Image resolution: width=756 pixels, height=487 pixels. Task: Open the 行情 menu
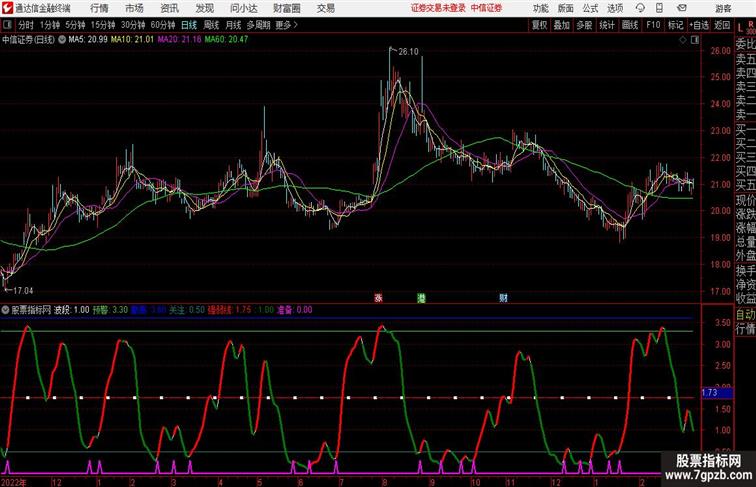pyautogui.click(x=99, y=8)
